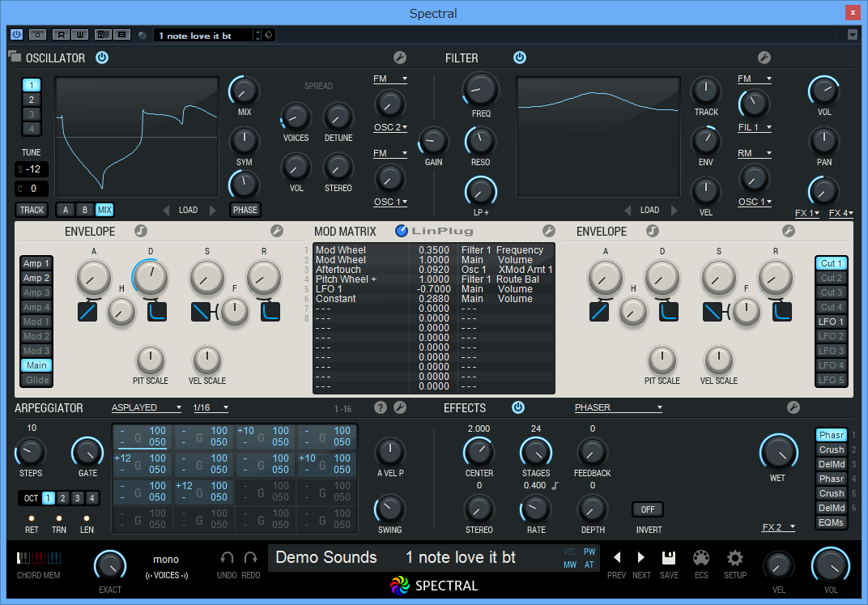
Task: Save the preset with the floppy disk icon
Action: click(x=669, y=557)
